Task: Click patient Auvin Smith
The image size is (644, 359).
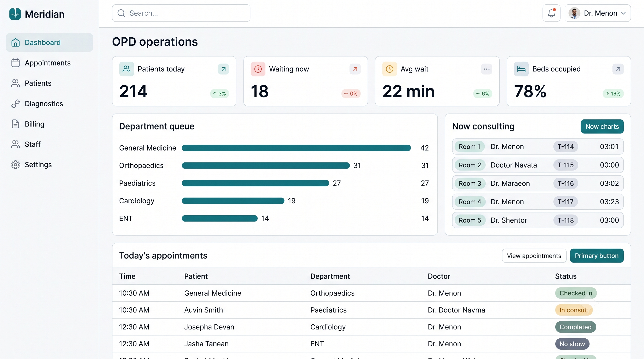Action: point(204,310)
